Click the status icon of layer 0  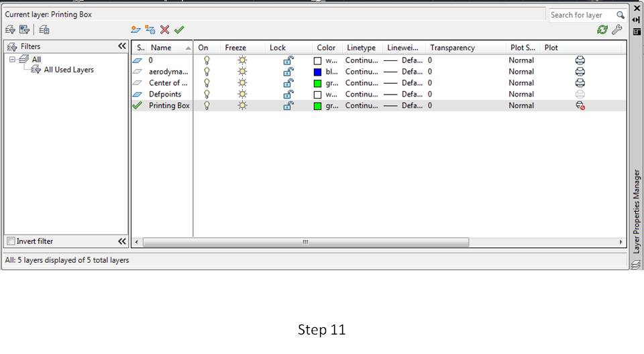137,60
